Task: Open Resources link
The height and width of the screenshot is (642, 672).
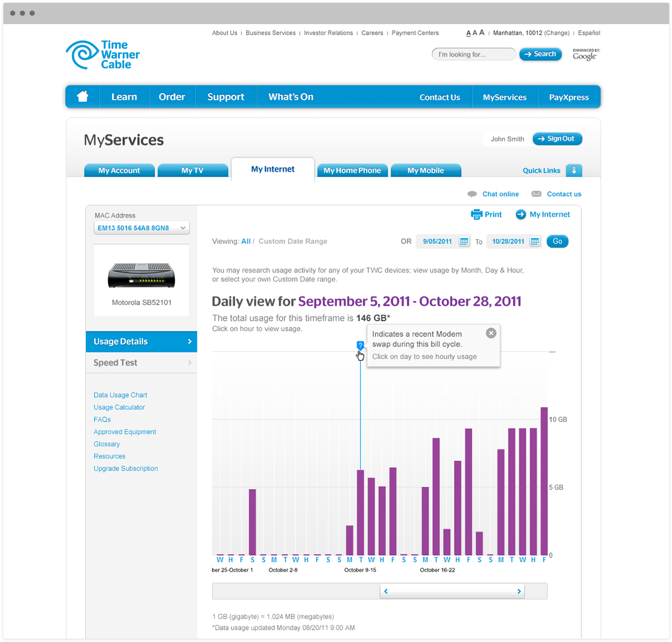Action: point(110,456)
